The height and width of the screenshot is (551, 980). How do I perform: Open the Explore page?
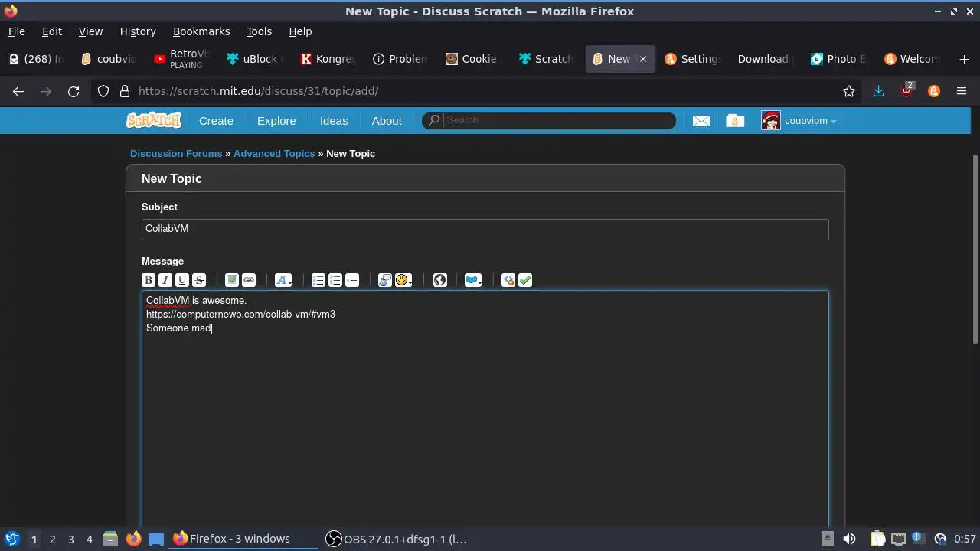pyautogui.click(x=276, y=121)
